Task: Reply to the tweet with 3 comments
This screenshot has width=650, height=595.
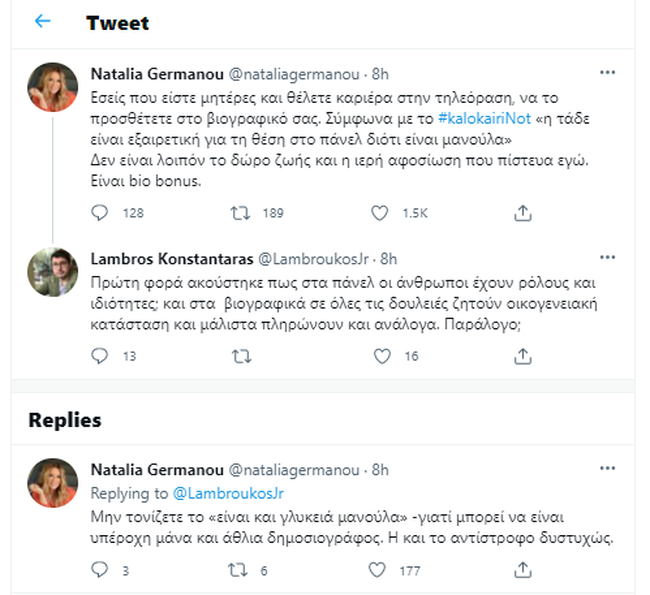Action: [x=100, y=570]
